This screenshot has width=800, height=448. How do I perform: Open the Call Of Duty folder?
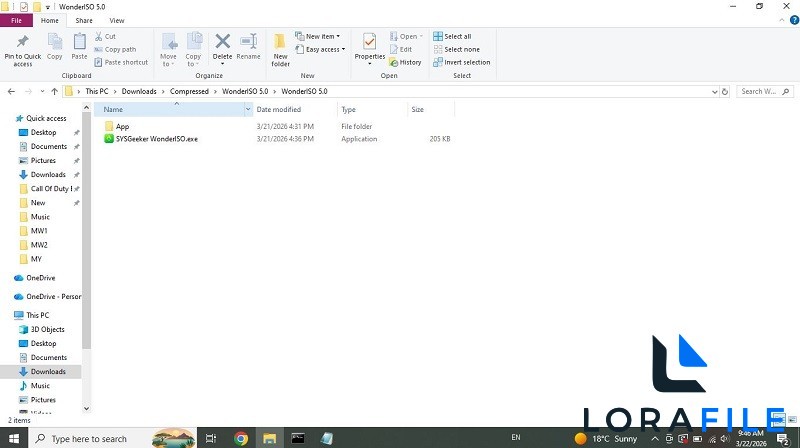pyautogui.click(x=50, y=189)
